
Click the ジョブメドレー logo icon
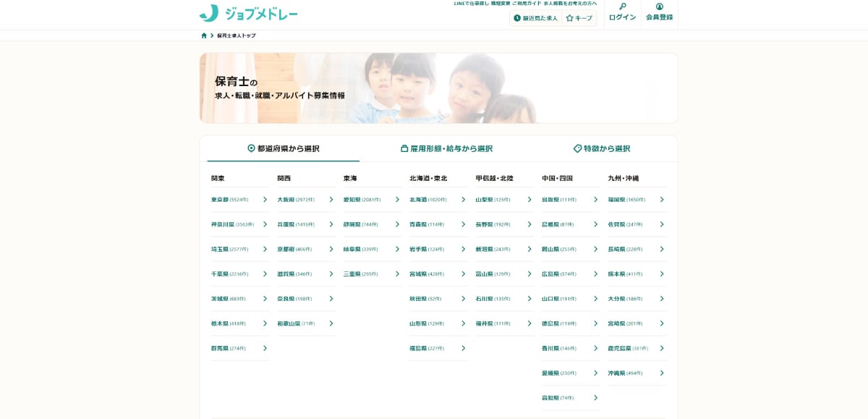tap(208, 13)
